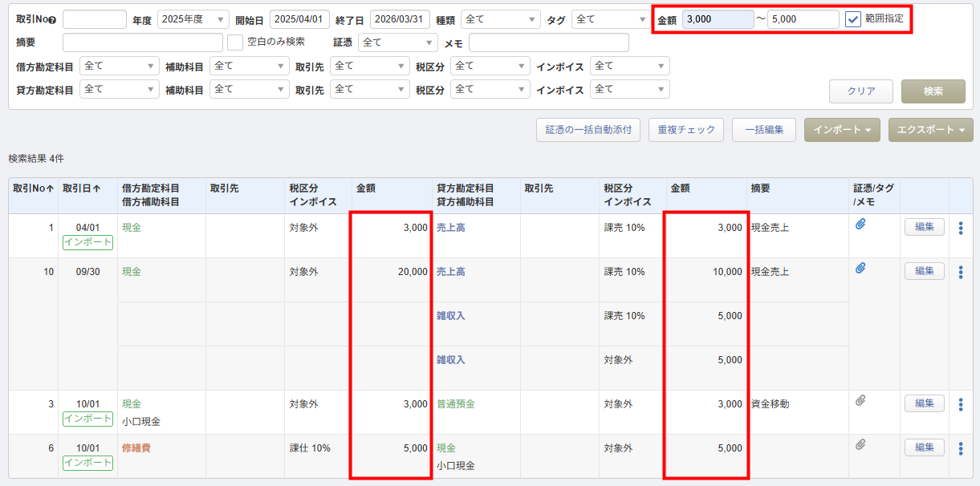980x486 pixels.
Task: Toggle the 範囲指定 checkbox
Action: coord(853,18)
